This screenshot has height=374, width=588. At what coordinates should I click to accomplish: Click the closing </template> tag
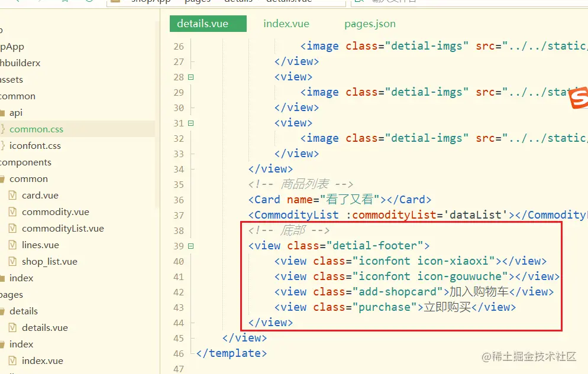click(232, 353)
